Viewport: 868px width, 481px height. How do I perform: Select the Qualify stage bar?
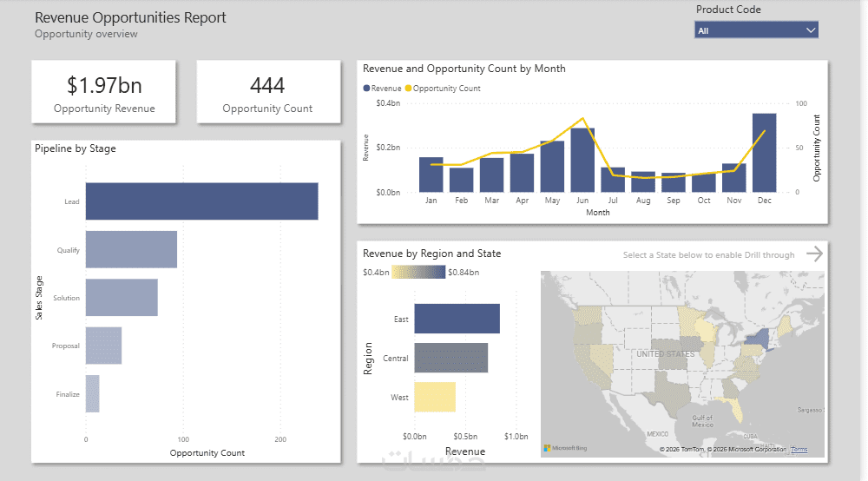click(131, 250)
